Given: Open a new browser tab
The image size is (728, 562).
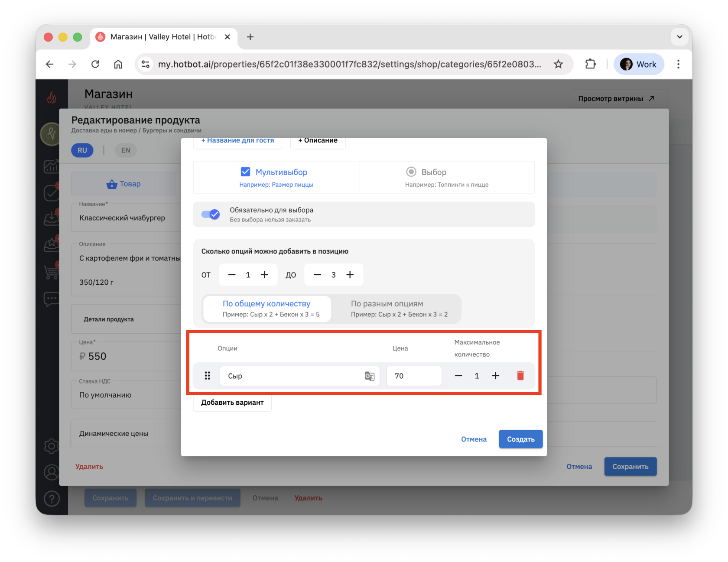Looking at the screenshot, I should pos(250,37).
